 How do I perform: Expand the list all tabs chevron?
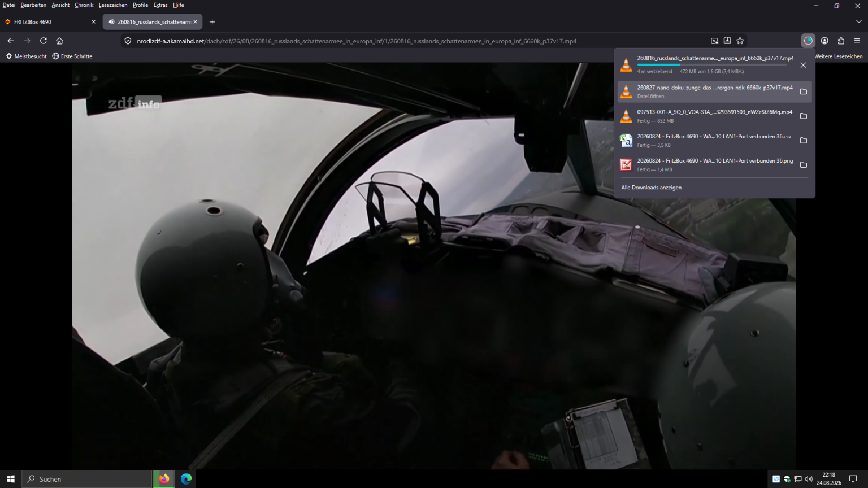click(x=859, y=22)
